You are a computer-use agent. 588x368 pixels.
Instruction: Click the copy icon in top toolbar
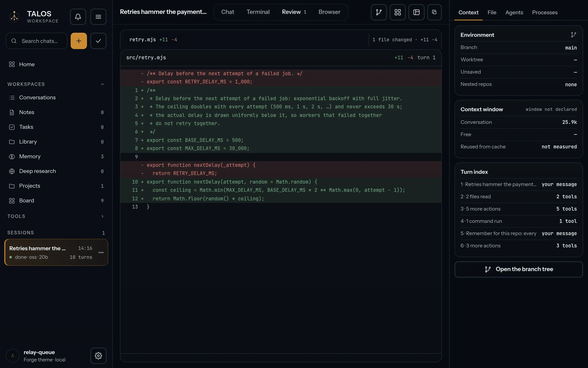pyautogui.click(x=434, y=12)
